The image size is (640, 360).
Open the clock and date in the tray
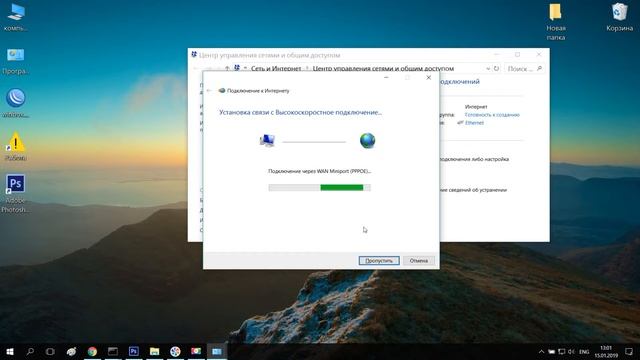click(606, 351)
